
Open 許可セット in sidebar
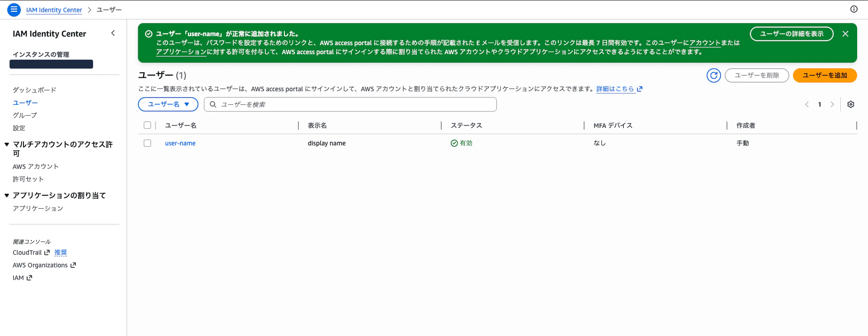[x=28, y=179]
